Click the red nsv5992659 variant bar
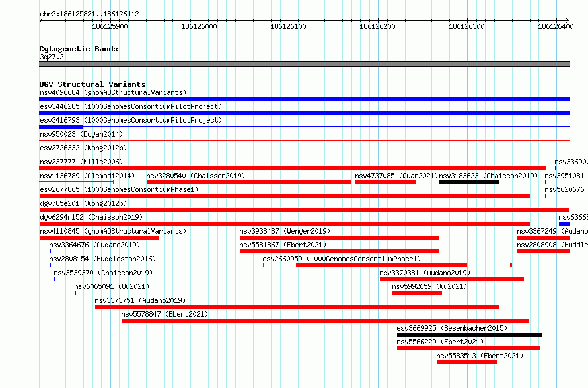The width and height of the screenshot is (588, 388). pyautogui.click(x=417, y=293)
